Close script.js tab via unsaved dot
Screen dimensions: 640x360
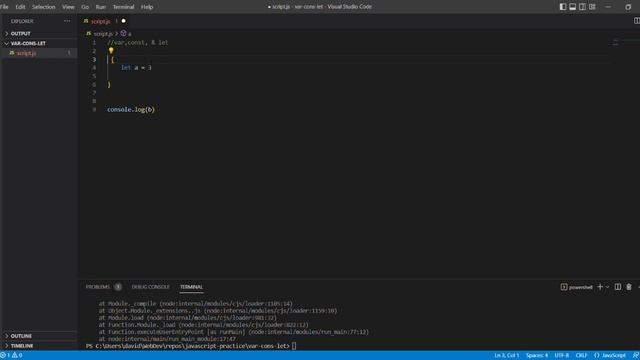124,21
